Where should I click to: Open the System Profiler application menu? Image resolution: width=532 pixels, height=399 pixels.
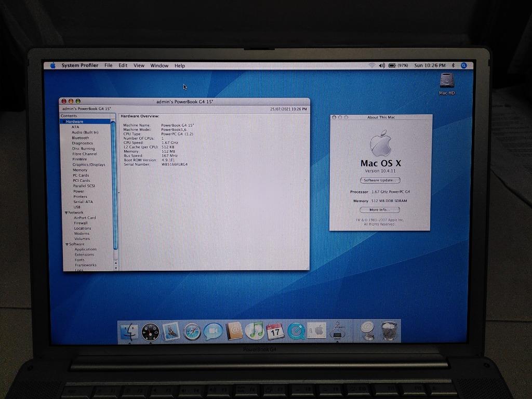[79, 65]
